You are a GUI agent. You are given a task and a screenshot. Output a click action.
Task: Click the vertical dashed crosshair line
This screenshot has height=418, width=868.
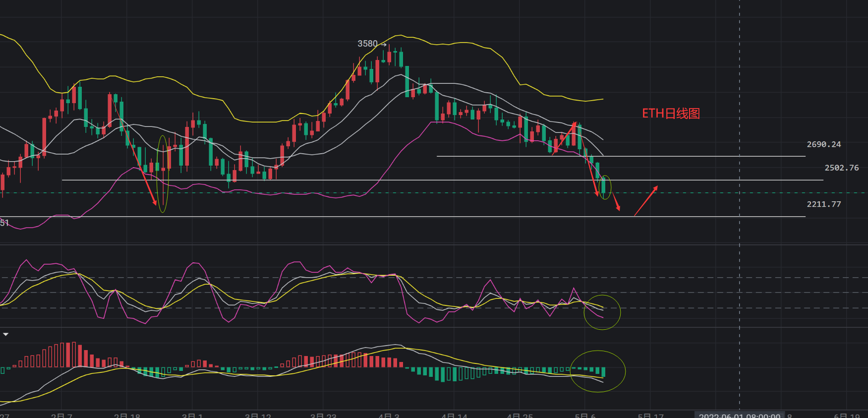point(739,99)
